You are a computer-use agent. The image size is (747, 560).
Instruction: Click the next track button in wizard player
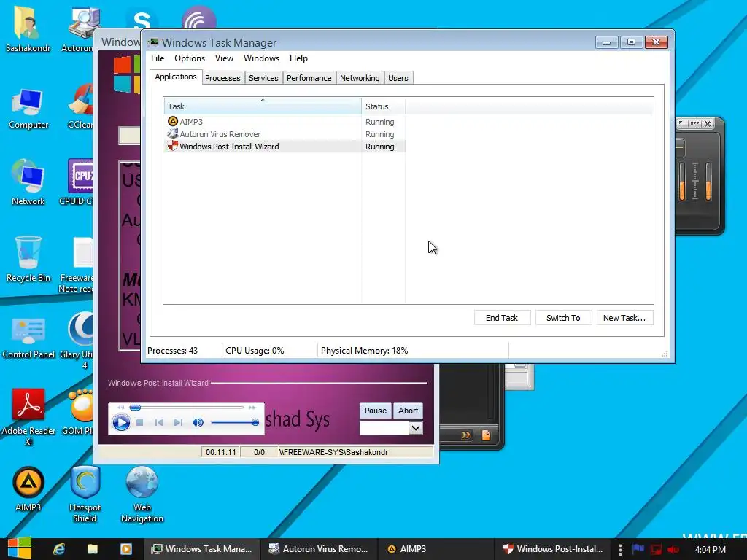[178, 422]
